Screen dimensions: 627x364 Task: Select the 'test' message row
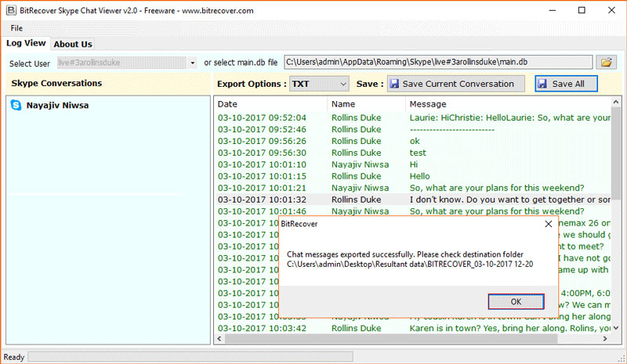click(414, 153)
